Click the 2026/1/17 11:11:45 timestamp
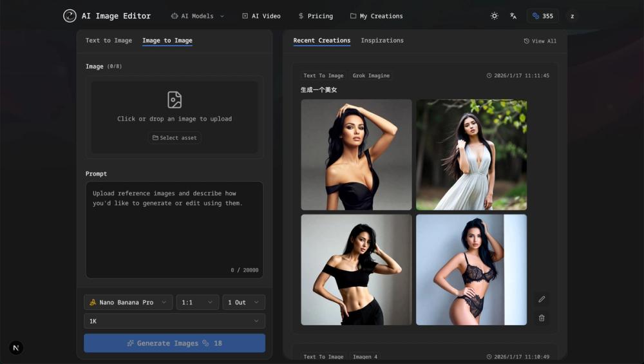The height and width of the screenshot is (364, 644). pos(518,75)
